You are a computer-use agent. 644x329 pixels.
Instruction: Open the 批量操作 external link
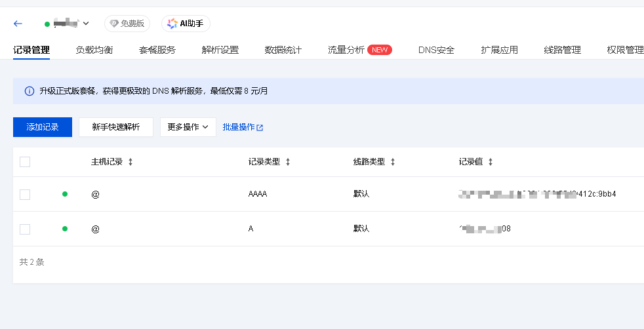(x=243, y=127)
